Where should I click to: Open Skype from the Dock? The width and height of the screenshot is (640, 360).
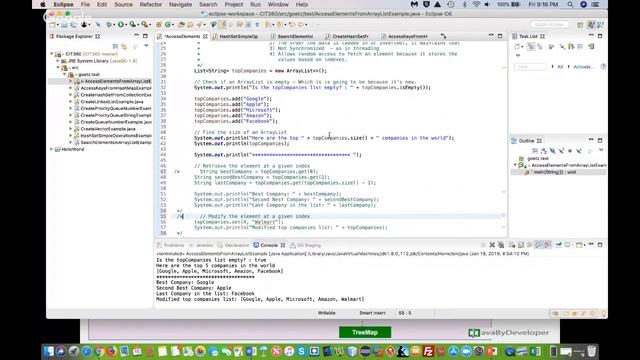click(x=301, y=351)
